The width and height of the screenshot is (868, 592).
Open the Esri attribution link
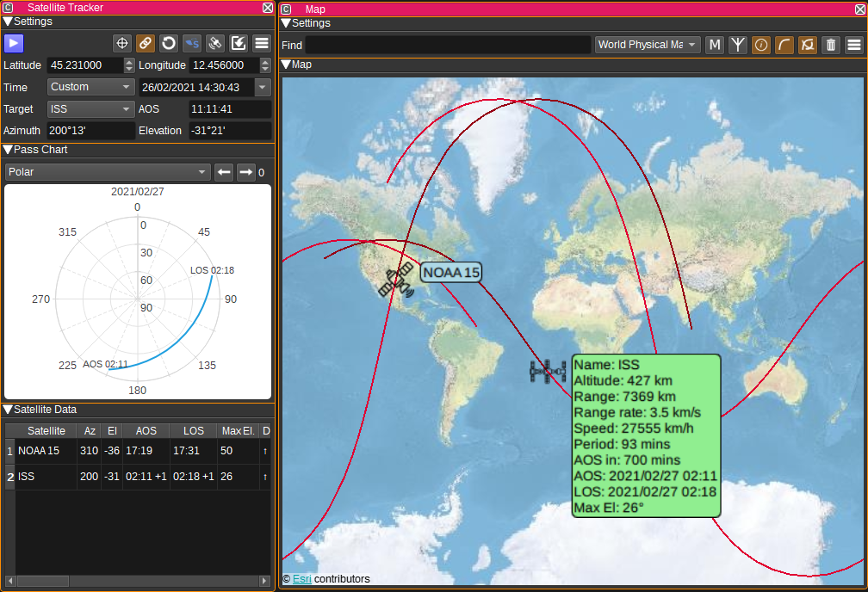(x=301, y=579)
